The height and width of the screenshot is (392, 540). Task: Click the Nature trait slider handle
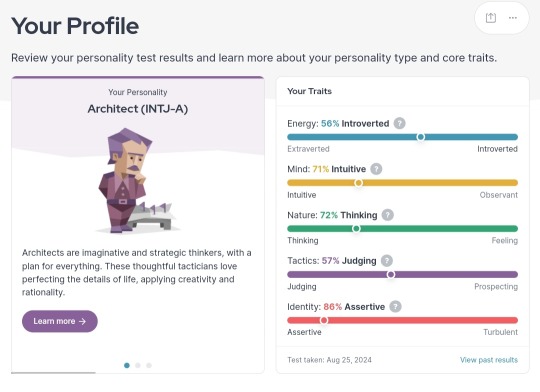356,229
